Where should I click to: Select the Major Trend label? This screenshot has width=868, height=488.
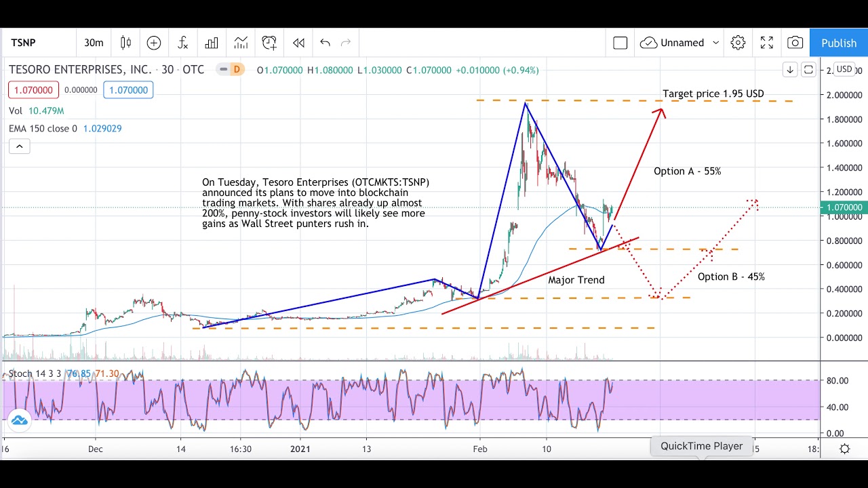[576, 280]
